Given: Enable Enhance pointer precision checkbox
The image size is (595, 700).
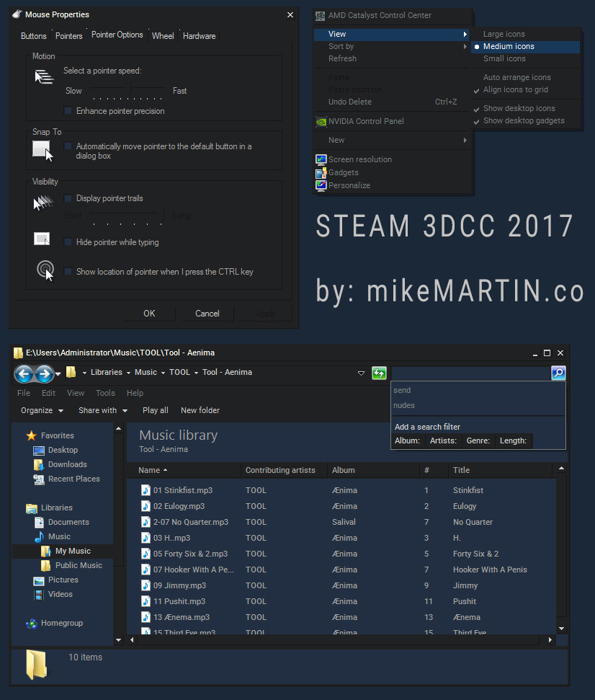Looking at the screenshot, I should click(x=68, y=111).
